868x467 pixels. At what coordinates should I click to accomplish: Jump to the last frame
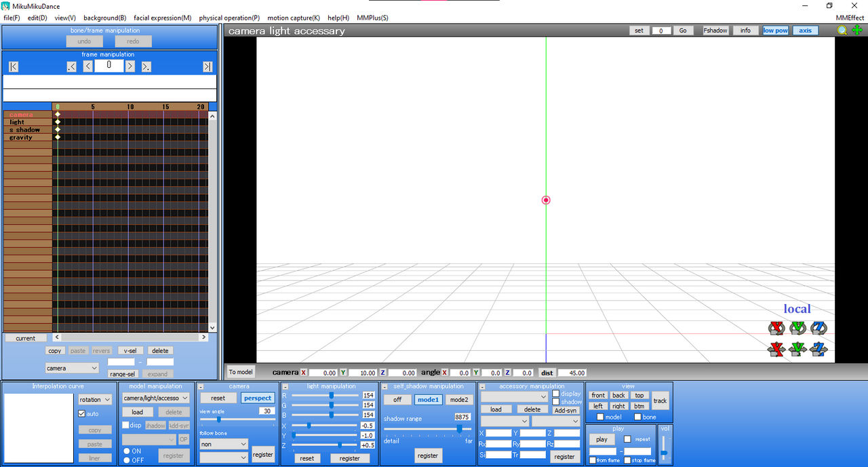coord(208,66)
